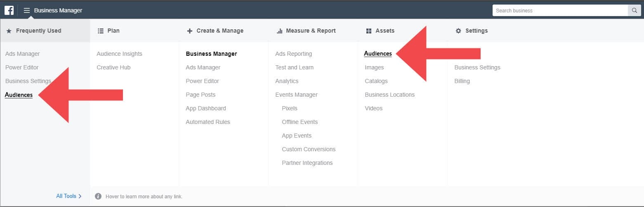Screen dimensions: 644x207
Task: Click the Plan list icon
Action: (100, 31)
